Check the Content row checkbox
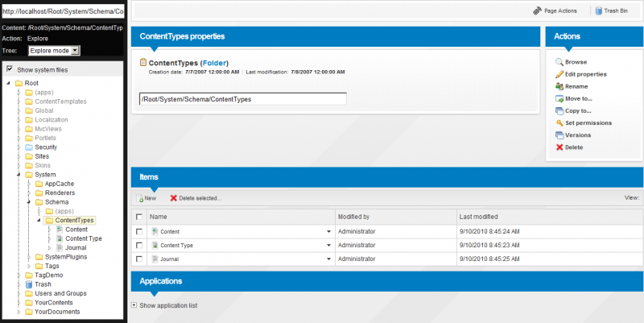644x323 pixels. [139, 231]
